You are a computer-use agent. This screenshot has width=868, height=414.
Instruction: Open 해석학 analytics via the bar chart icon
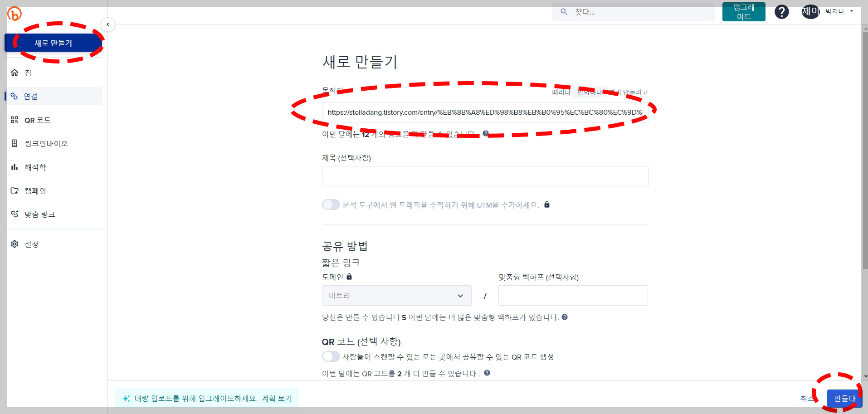14,167
